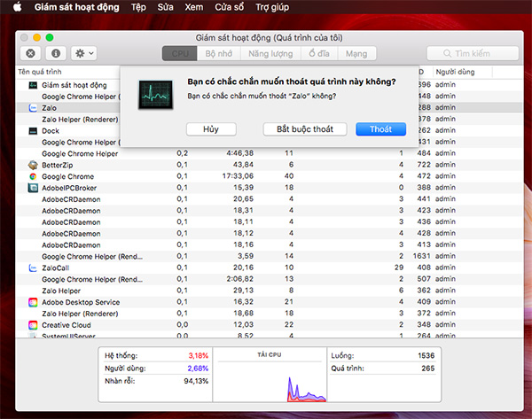
Task: Click the Creative Cloud process icon
Action: 33,325
